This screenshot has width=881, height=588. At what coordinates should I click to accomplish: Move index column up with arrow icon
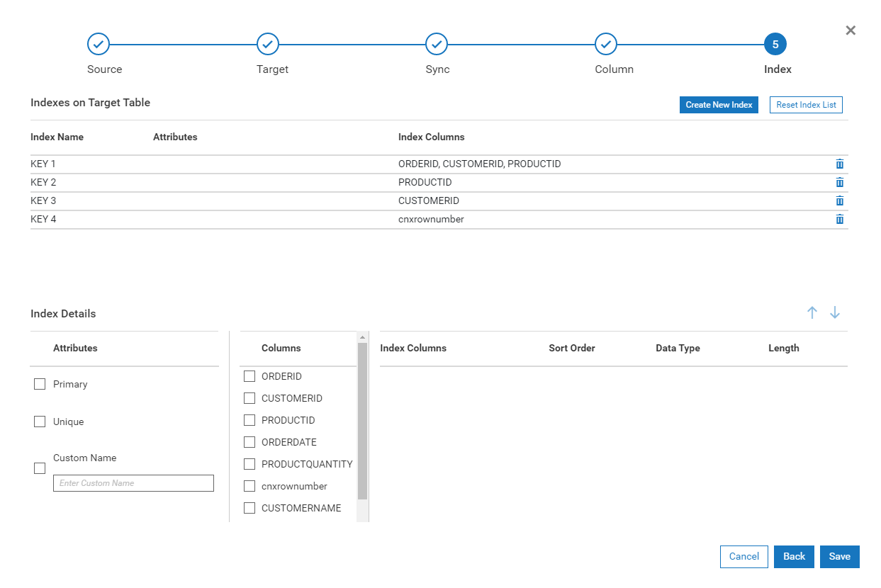click(x=812, y=312)
